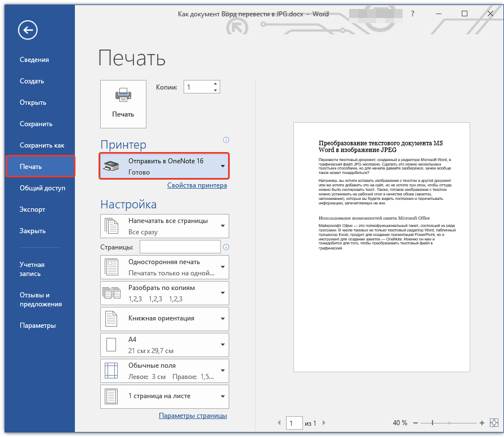
Task: Open the Параметры страницы link
Action: (193, 416)
